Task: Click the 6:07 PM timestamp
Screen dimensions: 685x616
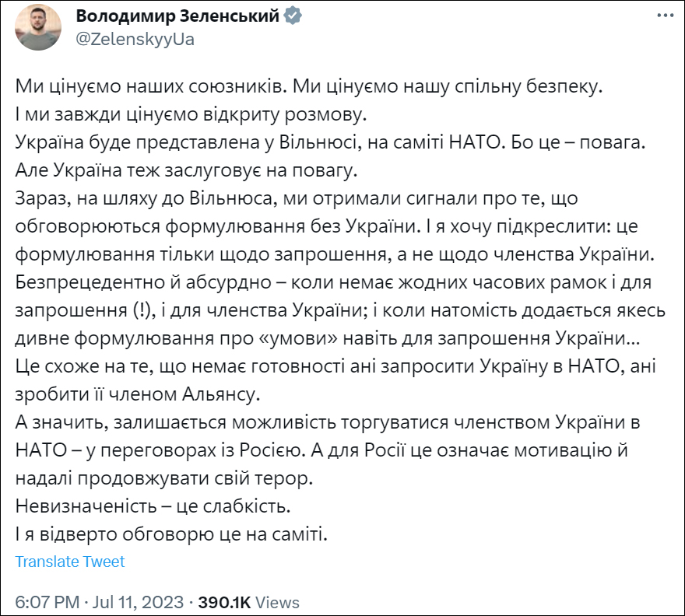Action: click(x=47, y=602)
